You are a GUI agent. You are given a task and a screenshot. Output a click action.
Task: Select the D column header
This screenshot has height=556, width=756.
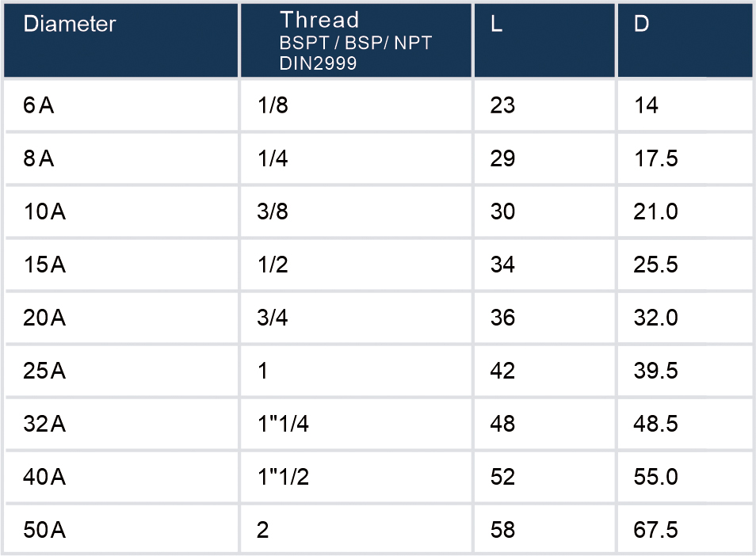pyautogui.click(x=642, y=25)
